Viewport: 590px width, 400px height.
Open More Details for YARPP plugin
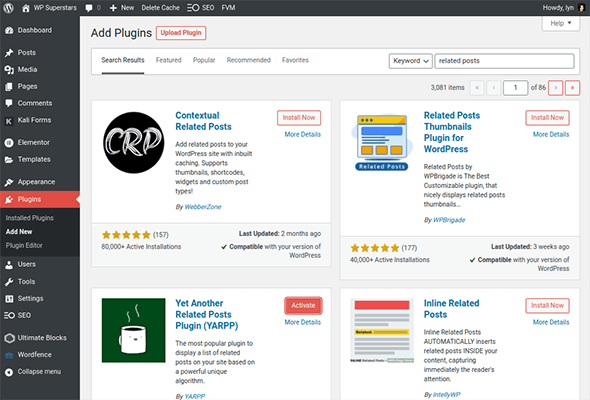(303, 322)
